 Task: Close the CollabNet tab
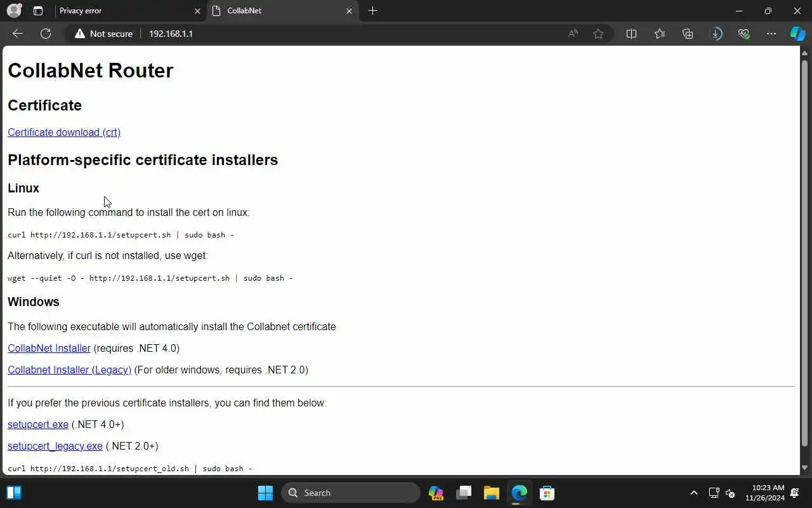click(x=349, y=11)
